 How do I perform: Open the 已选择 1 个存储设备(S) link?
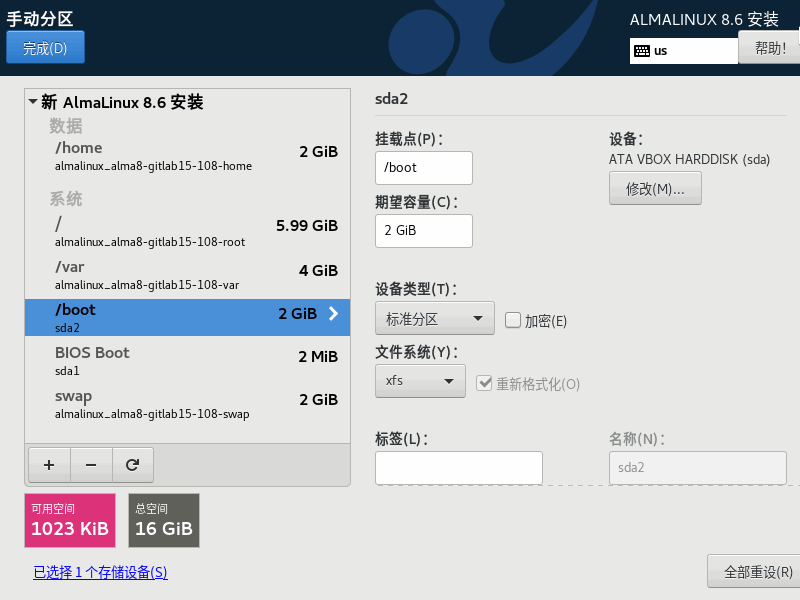click(101, 572)
